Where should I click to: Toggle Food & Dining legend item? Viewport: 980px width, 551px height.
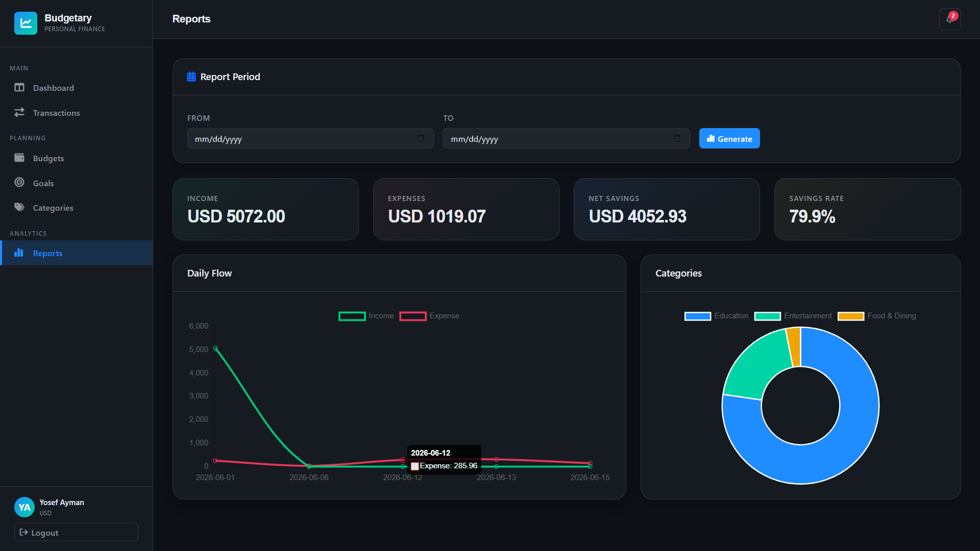pos(876,316)
